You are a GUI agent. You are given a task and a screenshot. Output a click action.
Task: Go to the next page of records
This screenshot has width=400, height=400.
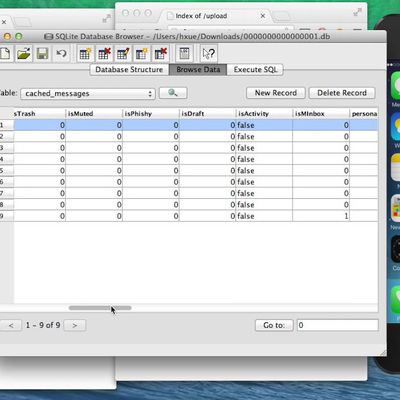pyautogui.click(x=75, y=325)
